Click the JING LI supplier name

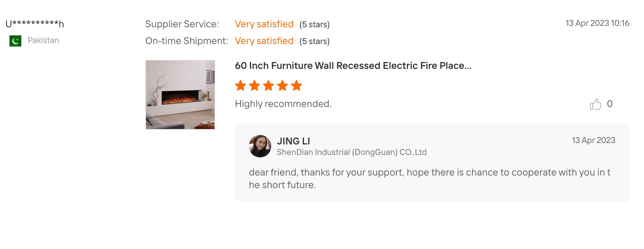[x=293, y=141]
